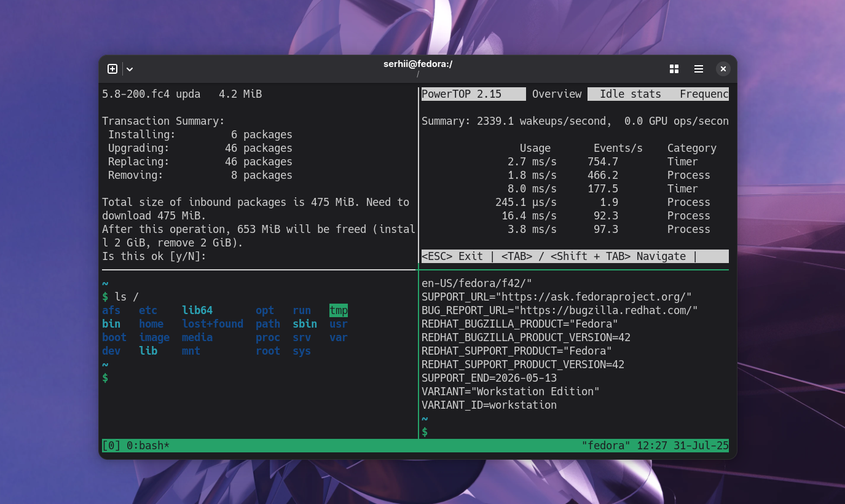The width and height of the screenshot is (845, 504).
Task: Click the PowerTOP 2.15 header label
Action: click(473, 93)
